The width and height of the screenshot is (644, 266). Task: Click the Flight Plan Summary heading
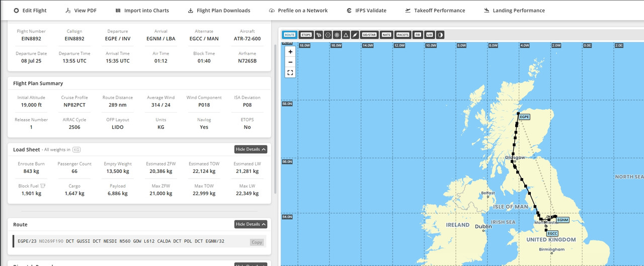click(38, 83)
